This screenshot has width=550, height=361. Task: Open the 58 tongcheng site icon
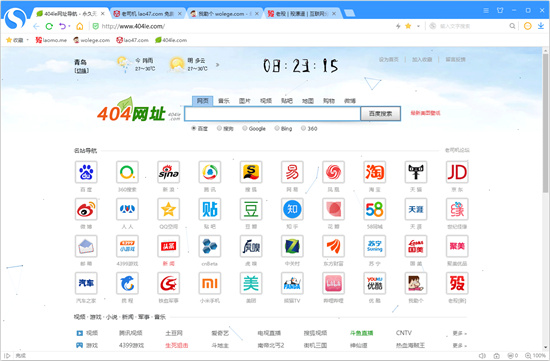(x=374, y=209)
